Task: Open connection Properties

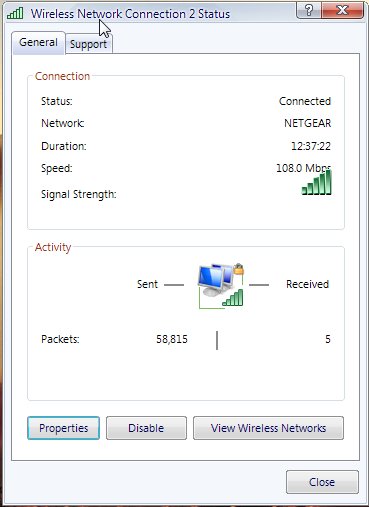Action: (x=63, y=428)
